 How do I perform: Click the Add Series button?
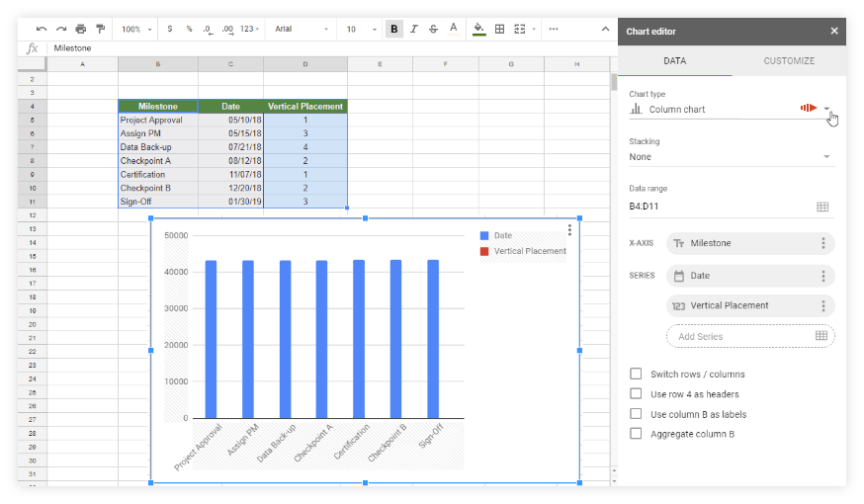click(x=750, y=336)
